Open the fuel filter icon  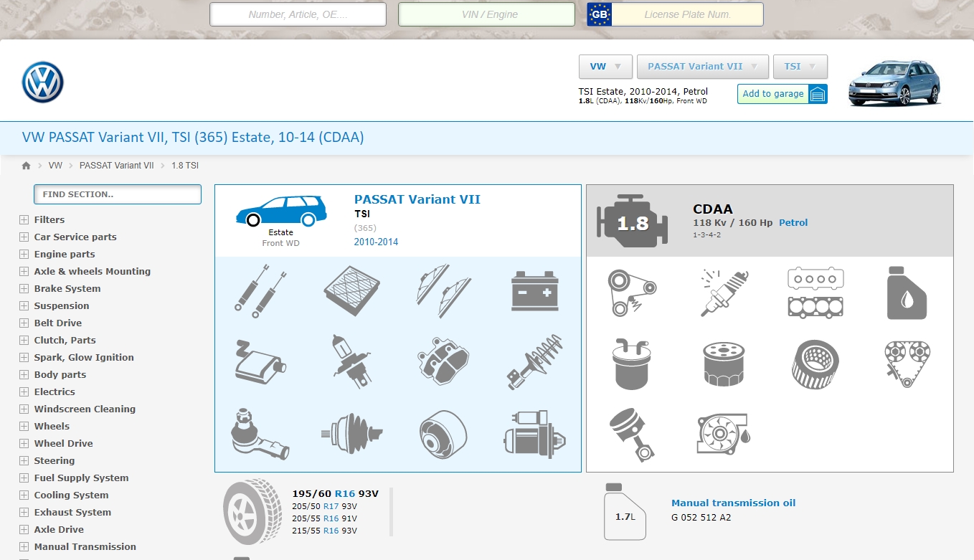point(632,364)
